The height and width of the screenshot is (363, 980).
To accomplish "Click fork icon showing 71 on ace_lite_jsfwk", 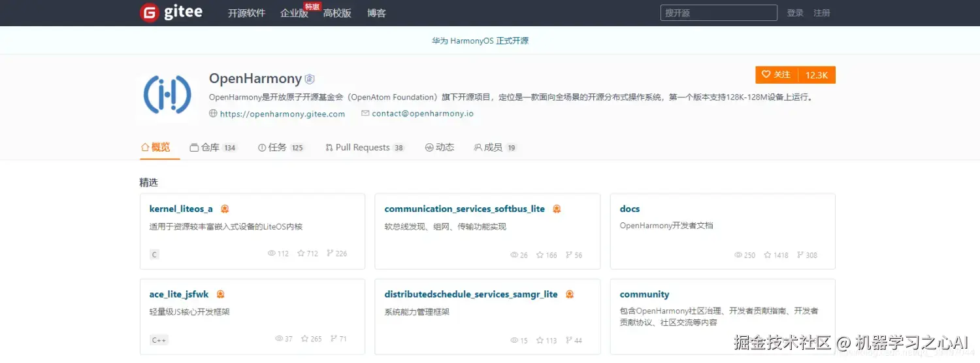I will click(334, 339).
